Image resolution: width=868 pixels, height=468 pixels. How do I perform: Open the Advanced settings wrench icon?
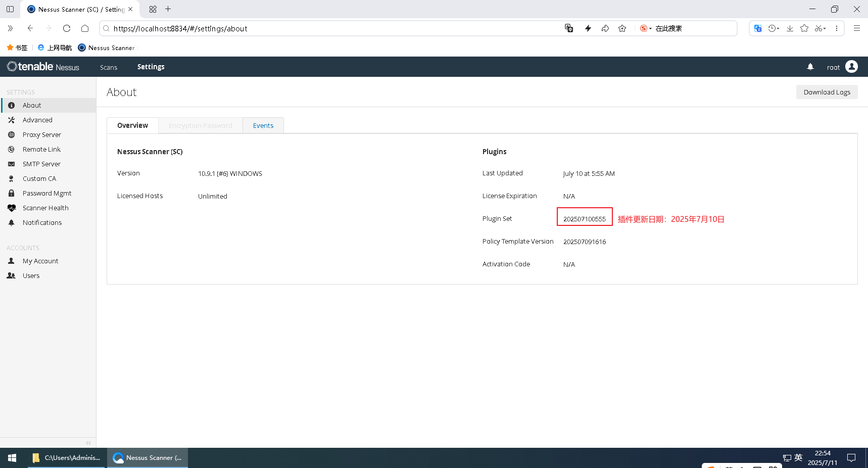click(11, 120)
